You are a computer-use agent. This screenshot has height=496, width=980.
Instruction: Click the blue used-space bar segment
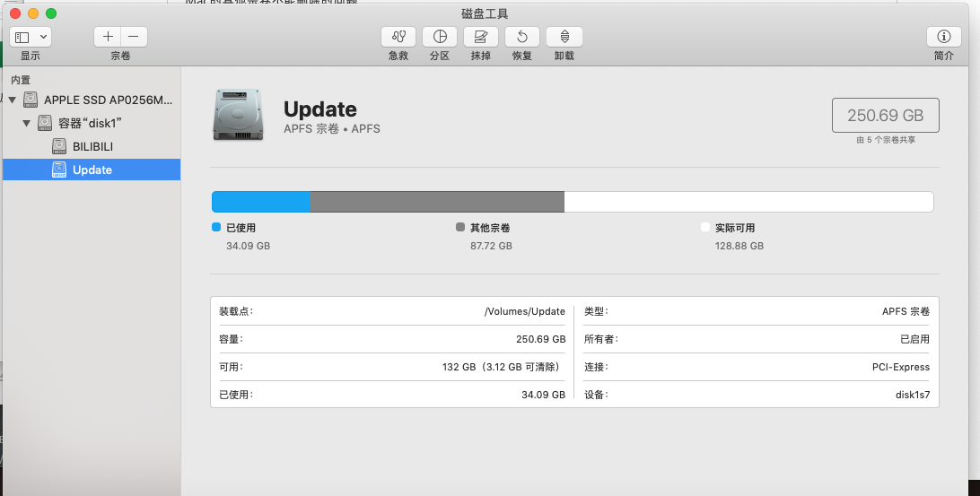(260, 202)
